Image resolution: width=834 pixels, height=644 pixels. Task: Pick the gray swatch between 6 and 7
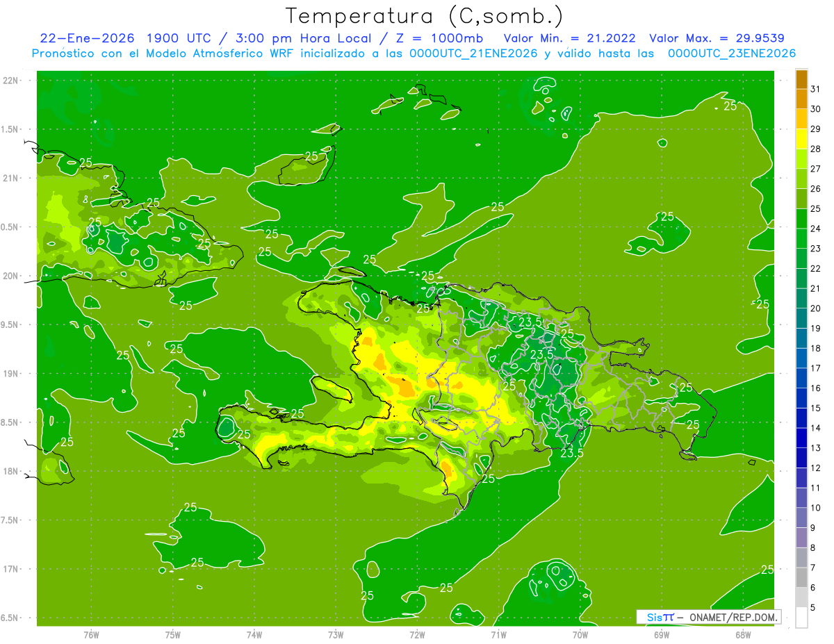(x=801, y=577)
